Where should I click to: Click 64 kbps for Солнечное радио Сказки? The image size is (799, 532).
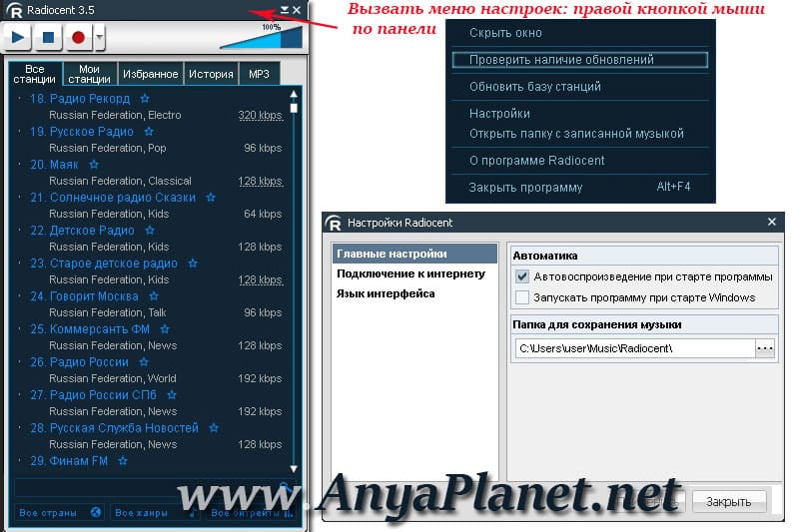point(263,214)
